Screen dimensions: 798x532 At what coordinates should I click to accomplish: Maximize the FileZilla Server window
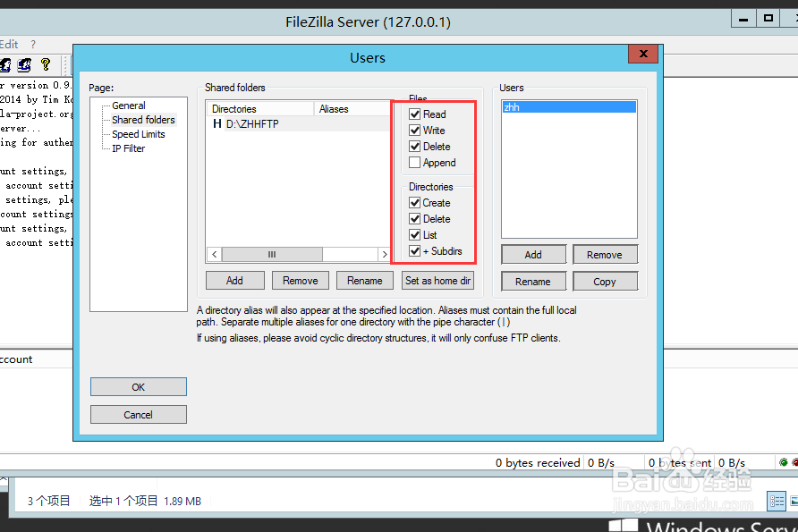[x=768, y=19]
